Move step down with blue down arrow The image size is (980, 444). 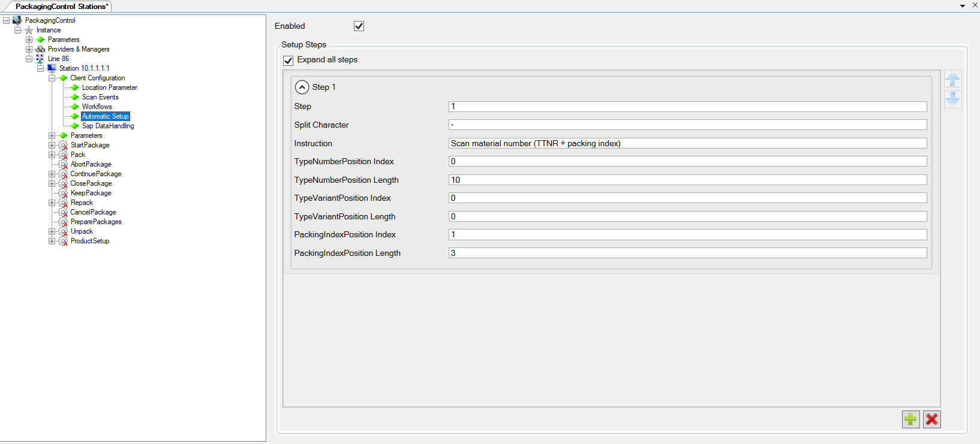953,99
